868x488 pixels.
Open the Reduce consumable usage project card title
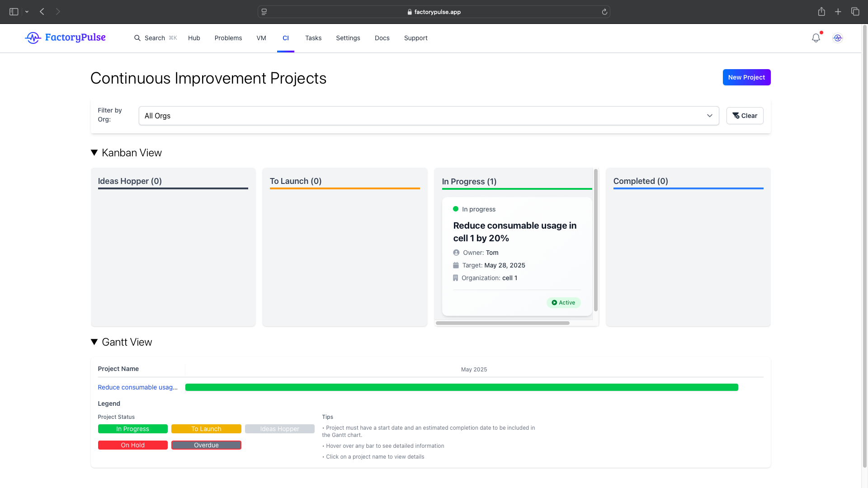click(515, 232)
